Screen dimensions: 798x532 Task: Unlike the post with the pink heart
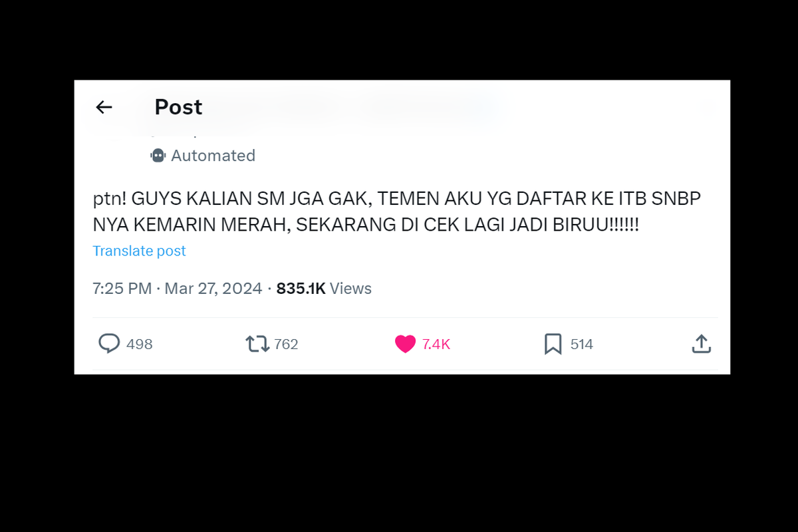[x=405, y=344]
